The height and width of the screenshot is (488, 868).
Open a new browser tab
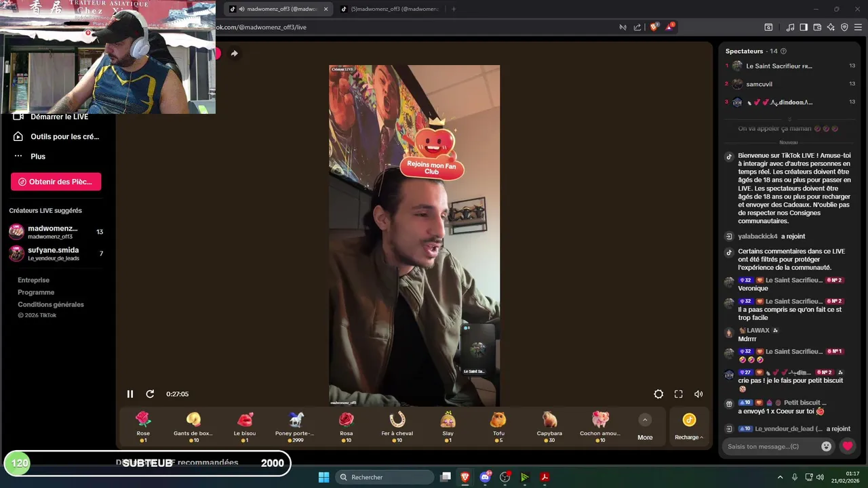[x=454, y=9]
